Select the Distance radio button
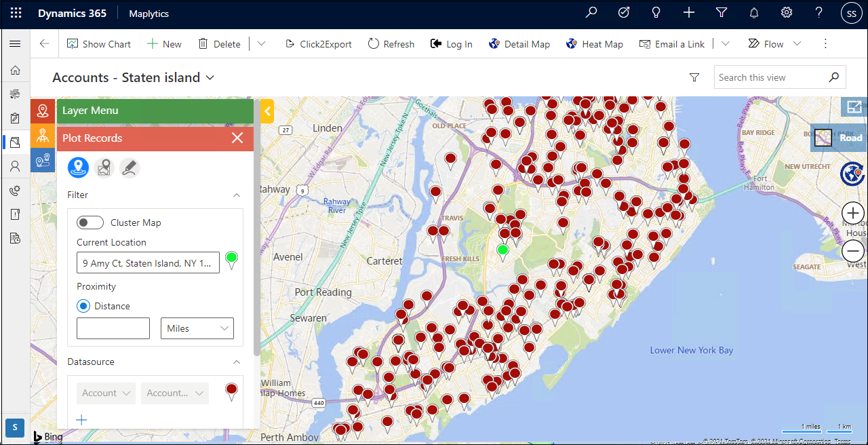868x445 pixels. (x=83, y=306)
